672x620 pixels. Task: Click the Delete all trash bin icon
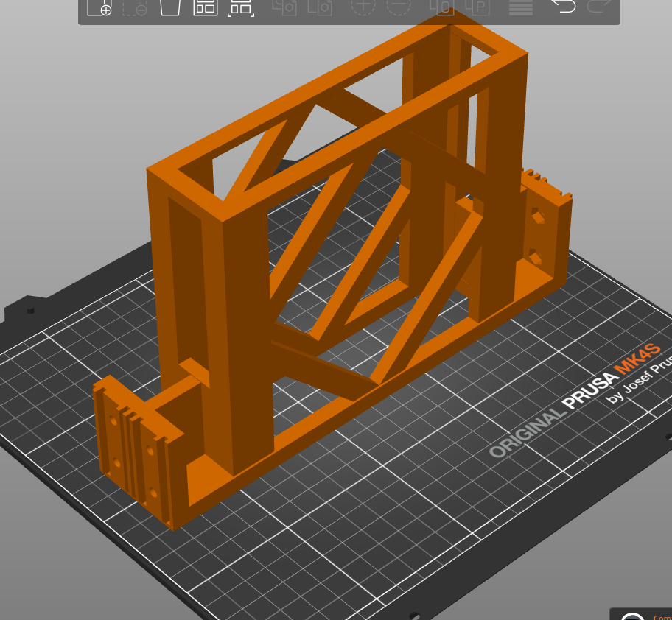[169, 7]
